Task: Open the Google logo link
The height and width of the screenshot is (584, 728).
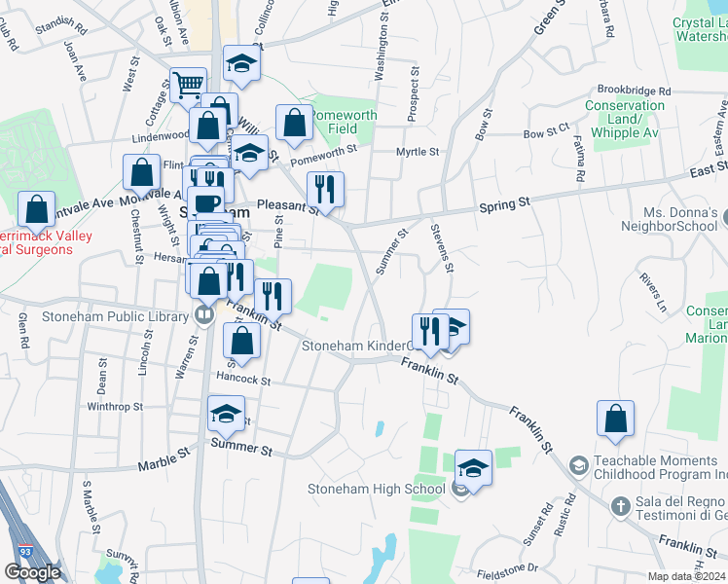Action: click(32, 572)
